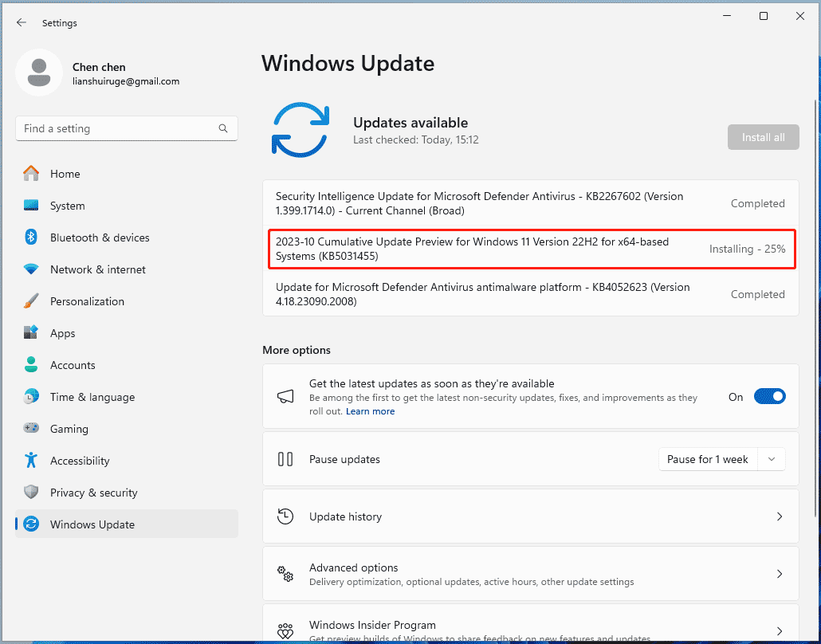Click the Time & language globe icon
This screenshot has width=821, height=644.
coord(31,396)
